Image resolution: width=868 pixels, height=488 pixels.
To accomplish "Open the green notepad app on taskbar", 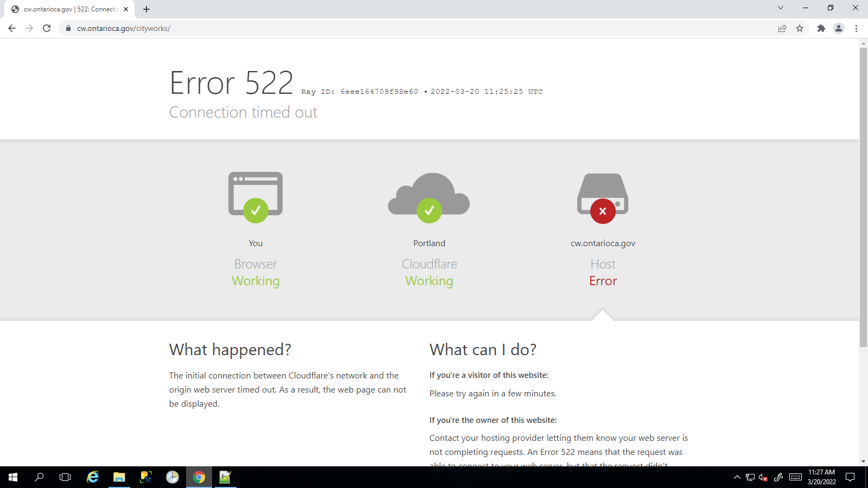I will pos(225,477).
